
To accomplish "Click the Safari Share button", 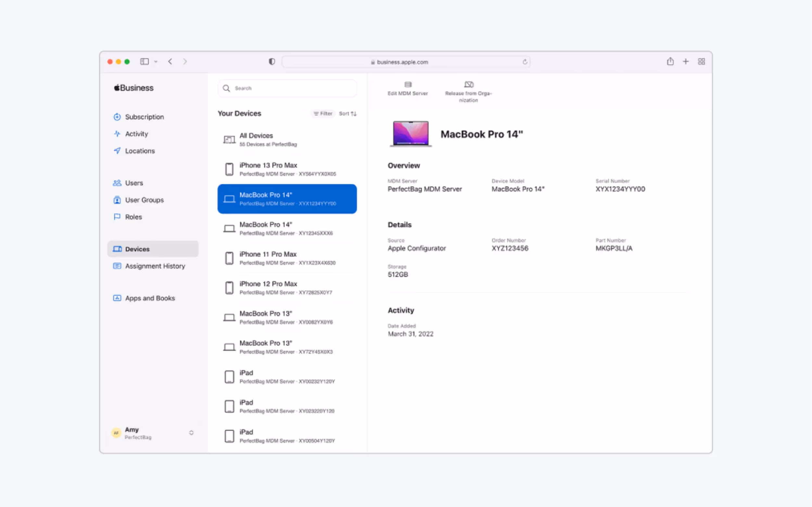I will pyautogui.click(x=670, y=61).
